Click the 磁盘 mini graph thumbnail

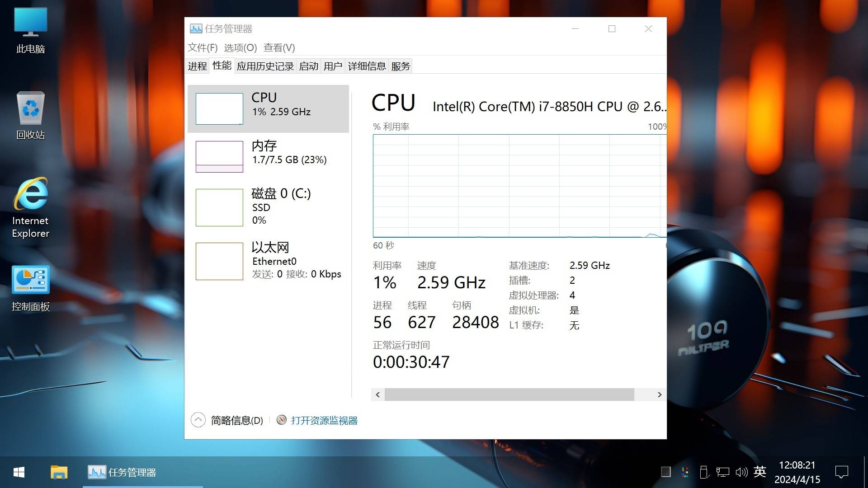click(x=219, y=207)
